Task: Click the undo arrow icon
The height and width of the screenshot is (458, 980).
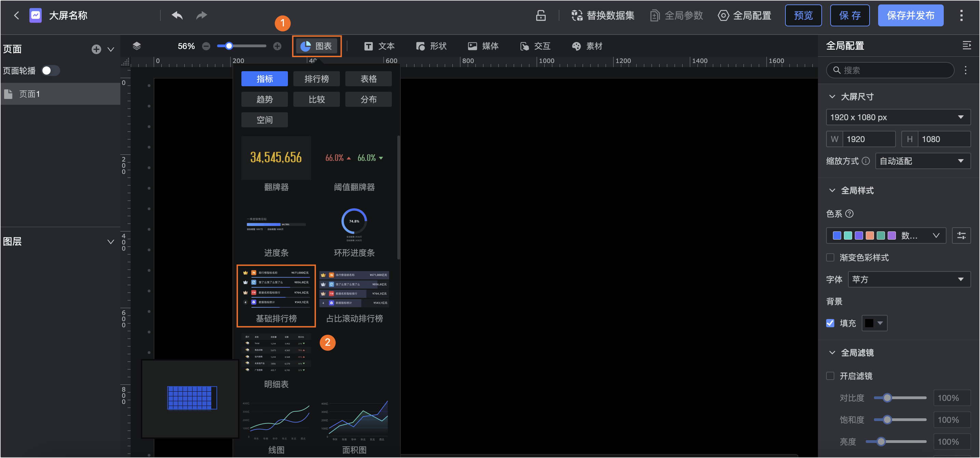Action: [x=176, y=15]
